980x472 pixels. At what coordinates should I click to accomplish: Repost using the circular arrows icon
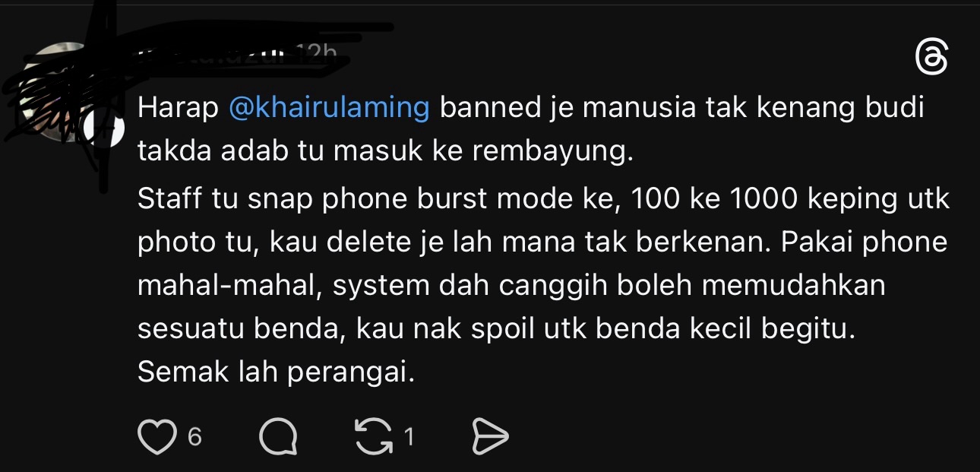coord(374,437)
